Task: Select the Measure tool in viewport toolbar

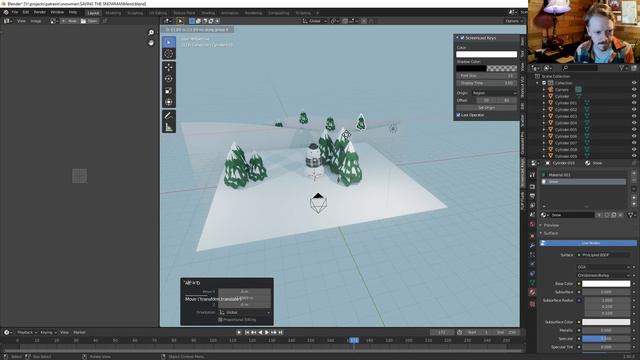Action: pyautogui.click(x=169, y=128)
